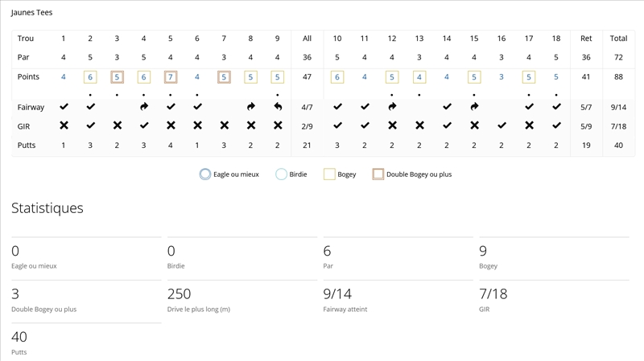This screenshot has width=644, height=361.
Task: Click the Eagle ou mieux legend circle
Action: [205, 174]
